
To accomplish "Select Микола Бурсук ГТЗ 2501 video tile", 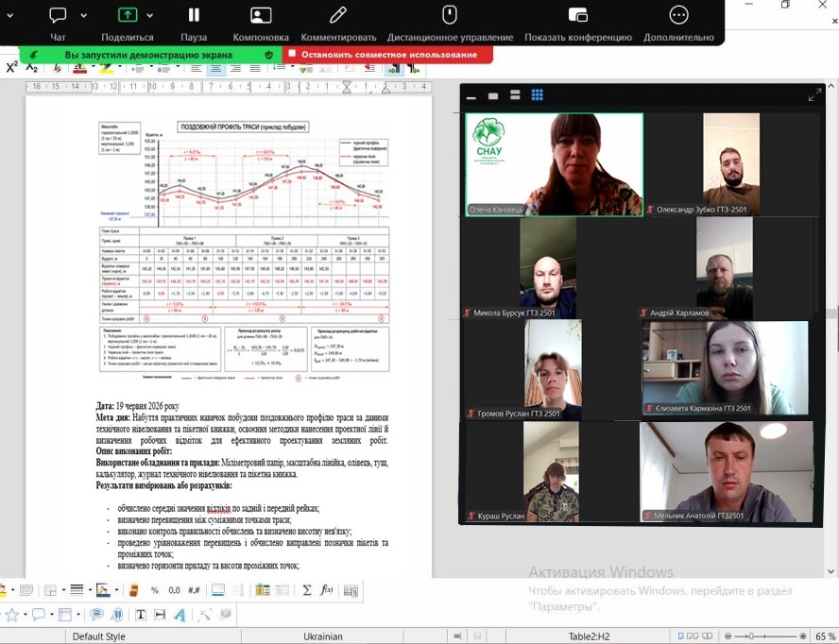I will tap(548, 268).
